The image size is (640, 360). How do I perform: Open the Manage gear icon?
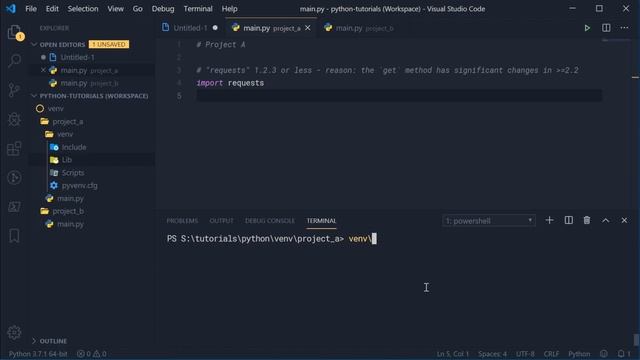pos(14,333)
